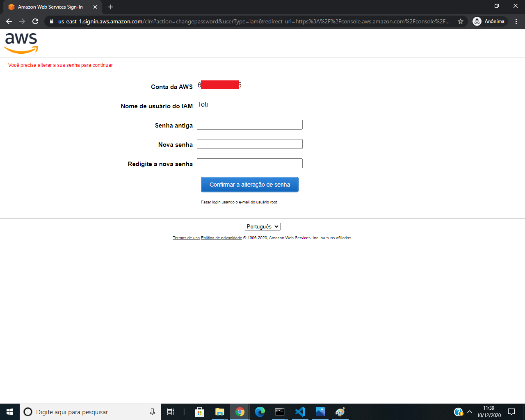The image size is (525, 420).
Task: Open Microsoft Edge from taskbar
Action: [x=260, y=412]
